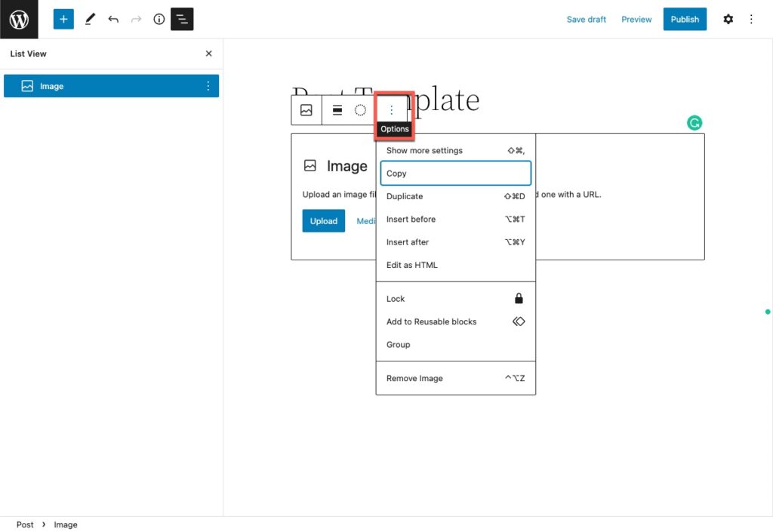Viewport: 773px width, 532px height.
Task: Change the image block alignment
Action: coord(337,110)
